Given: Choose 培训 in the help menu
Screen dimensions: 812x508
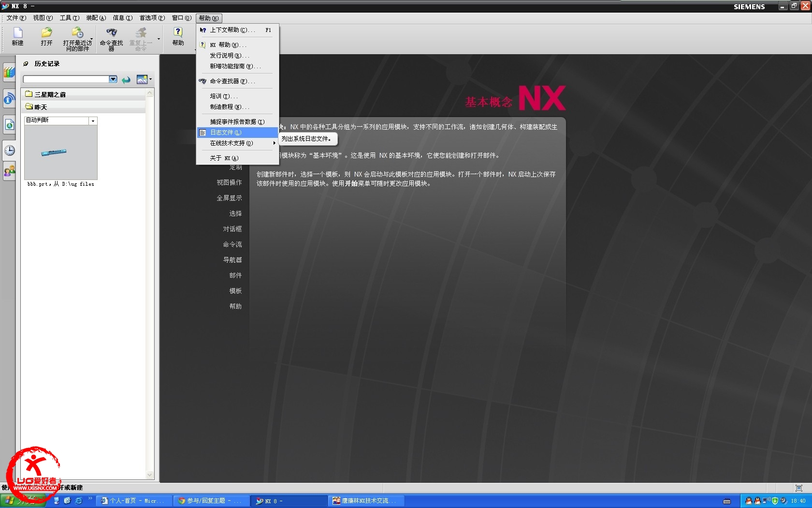Looking at the screenshot, I should coord(237,96).
